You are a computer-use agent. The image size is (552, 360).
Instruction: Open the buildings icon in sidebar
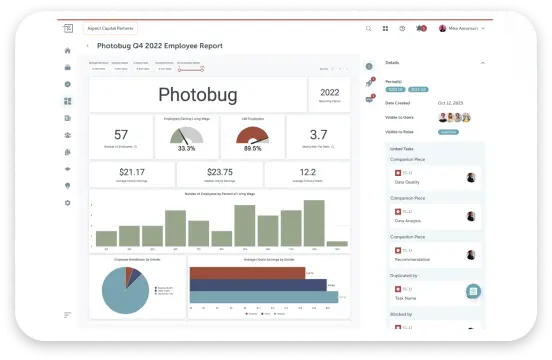point(68,152)
